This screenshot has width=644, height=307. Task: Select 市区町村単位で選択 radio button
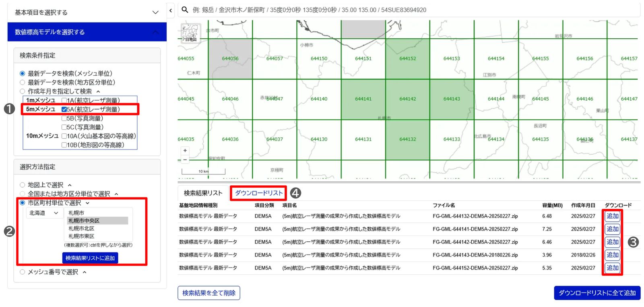point(23,203)
